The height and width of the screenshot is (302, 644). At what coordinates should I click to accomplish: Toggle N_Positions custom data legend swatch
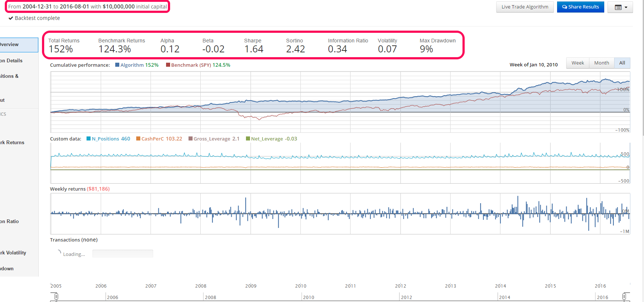[x=89, y=139]
